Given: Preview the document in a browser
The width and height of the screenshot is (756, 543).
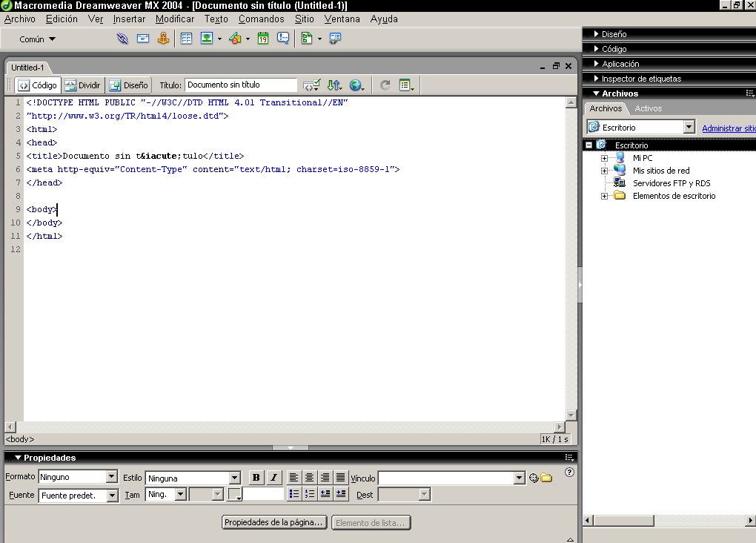Looking at the screenshot, I should [357, 85].
